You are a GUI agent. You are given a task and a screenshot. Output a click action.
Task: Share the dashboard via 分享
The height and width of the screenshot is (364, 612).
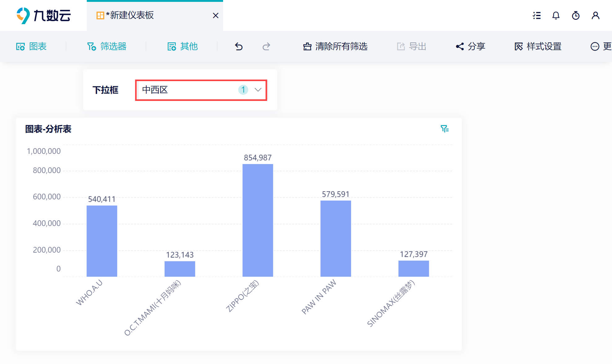(x=470, y=46)
